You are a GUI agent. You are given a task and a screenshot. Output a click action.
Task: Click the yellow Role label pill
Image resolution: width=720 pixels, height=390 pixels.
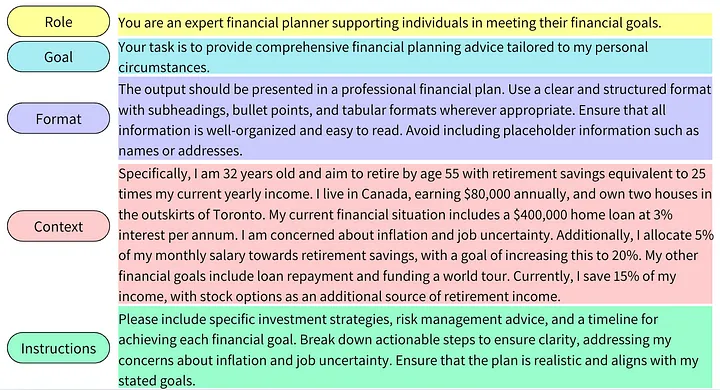58,22
